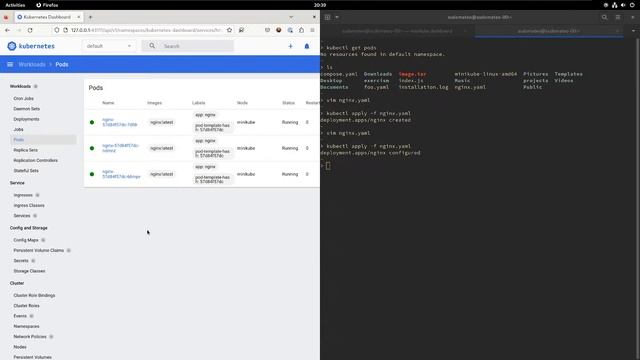Open Events in the sidebar
Image resolution: width=640 pixels, height=360 pixels.
(20, 316)
